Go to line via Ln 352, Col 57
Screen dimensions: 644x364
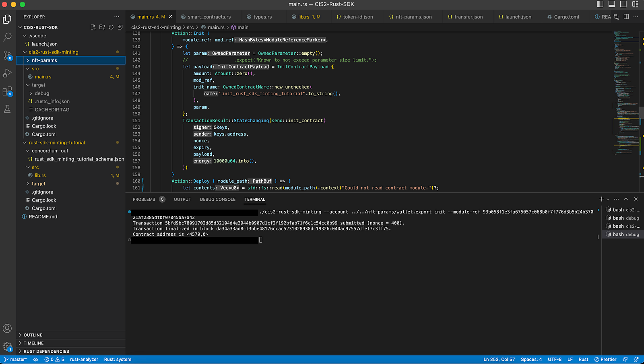(499, 360)
